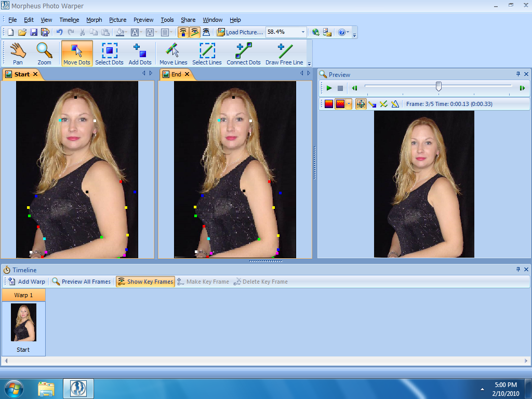Choose the Select Dots tool
Screen dimensions: 532x399
click(x=109, y=54)
